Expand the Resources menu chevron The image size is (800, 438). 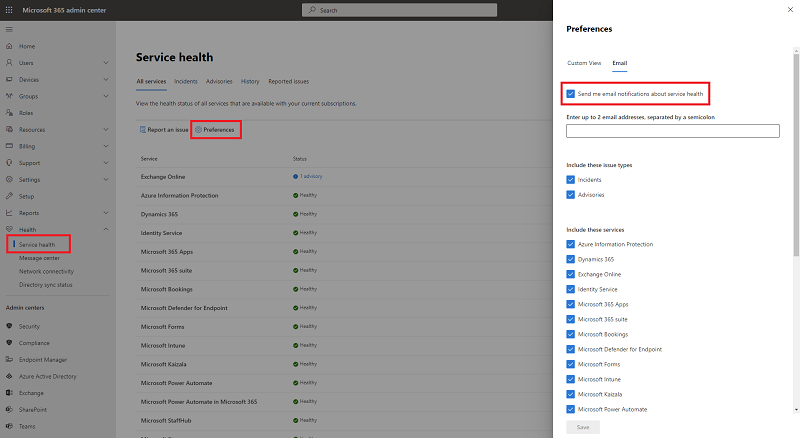106,130
